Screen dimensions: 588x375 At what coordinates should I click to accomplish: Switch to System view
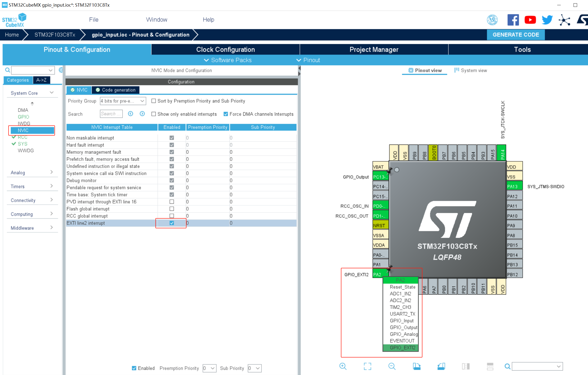point(470,70)
